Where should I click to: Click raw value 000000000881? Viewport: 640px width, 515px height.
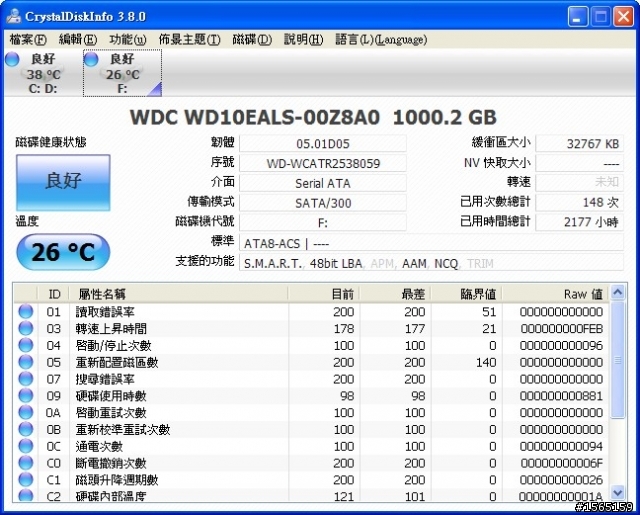[562, 396]
